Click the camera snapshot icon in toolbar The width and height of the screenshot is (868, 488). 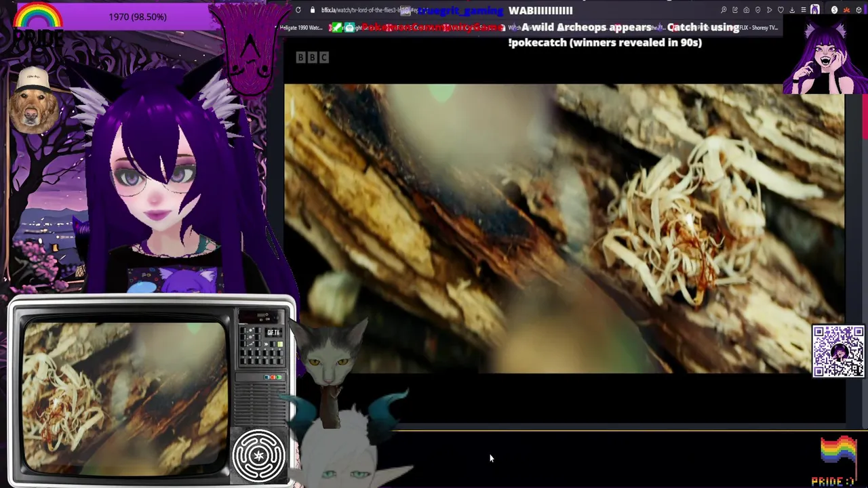coord(747,10)
